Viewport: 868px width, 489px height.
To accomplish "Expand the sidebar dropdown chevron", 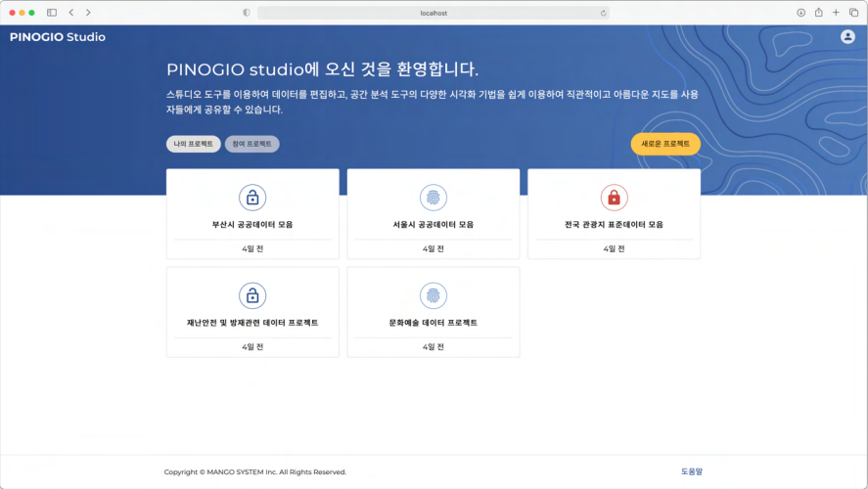I will point(61,13).
